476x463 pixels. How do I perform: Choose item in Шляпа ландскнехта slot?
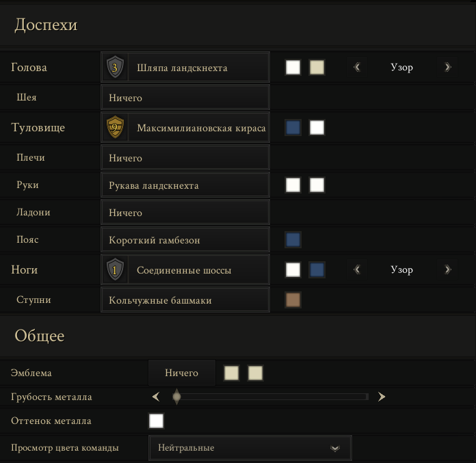185,67
